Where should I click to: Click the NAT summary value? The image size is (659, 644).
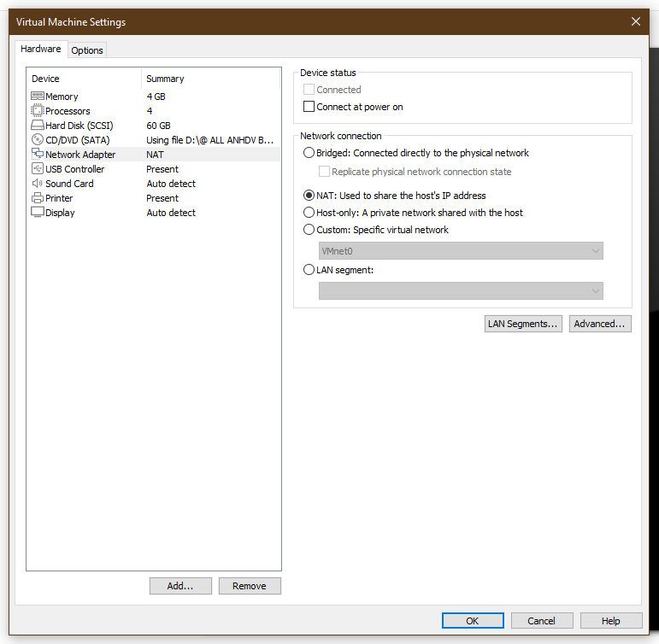(155, 155)
